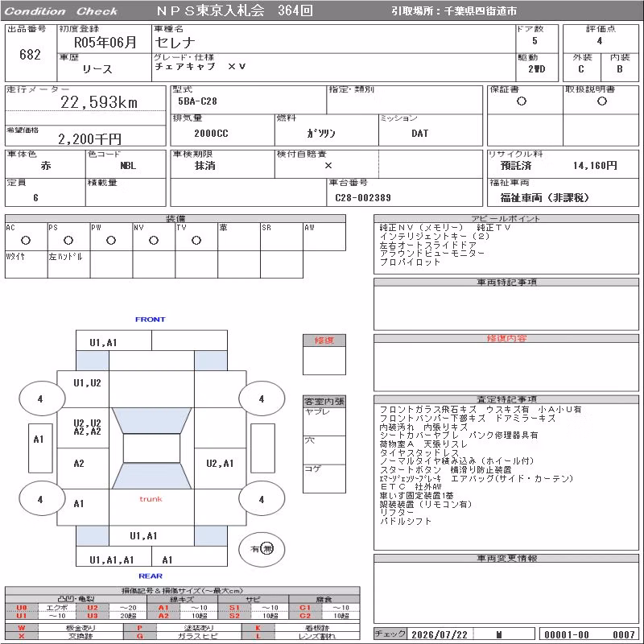
Task: Select fuel type ガソリン
Action: 321,134
